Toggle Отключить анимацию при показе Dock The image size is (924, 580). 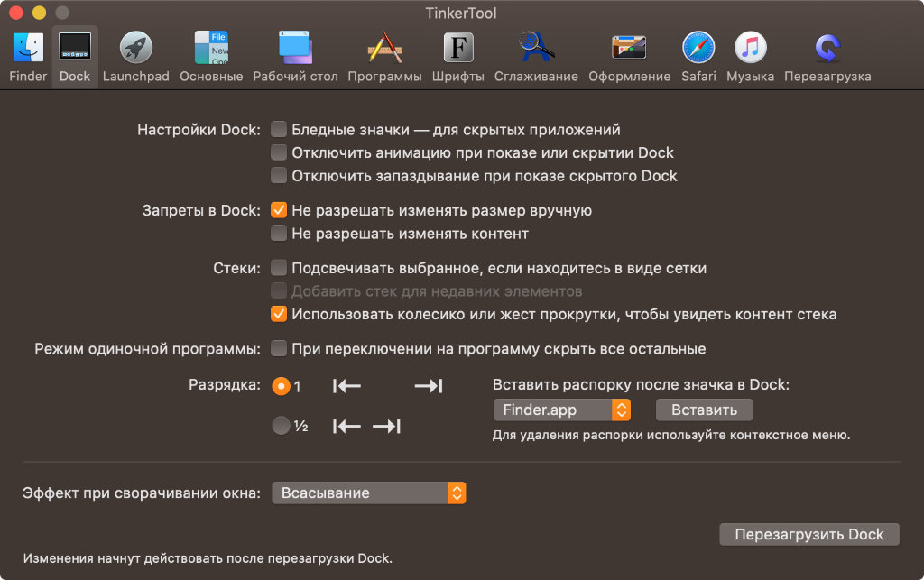coord(279,152)
